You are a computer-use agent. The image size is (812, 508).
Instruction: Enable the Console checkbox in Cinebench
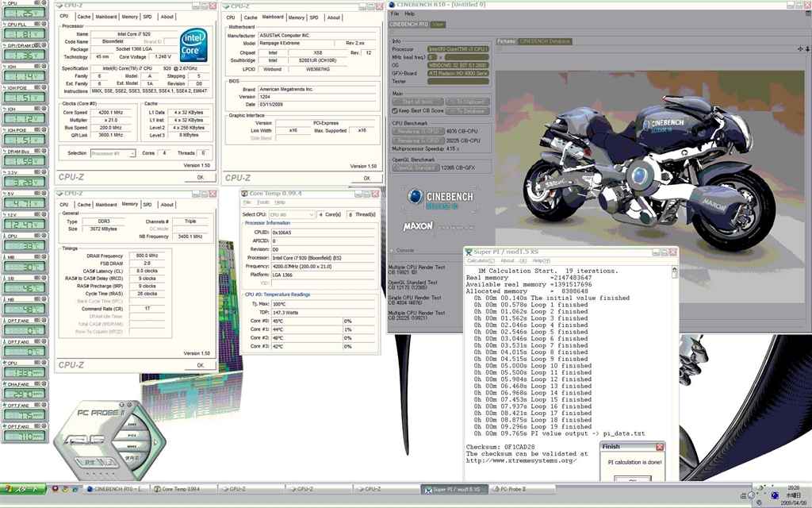coord(390,251)
